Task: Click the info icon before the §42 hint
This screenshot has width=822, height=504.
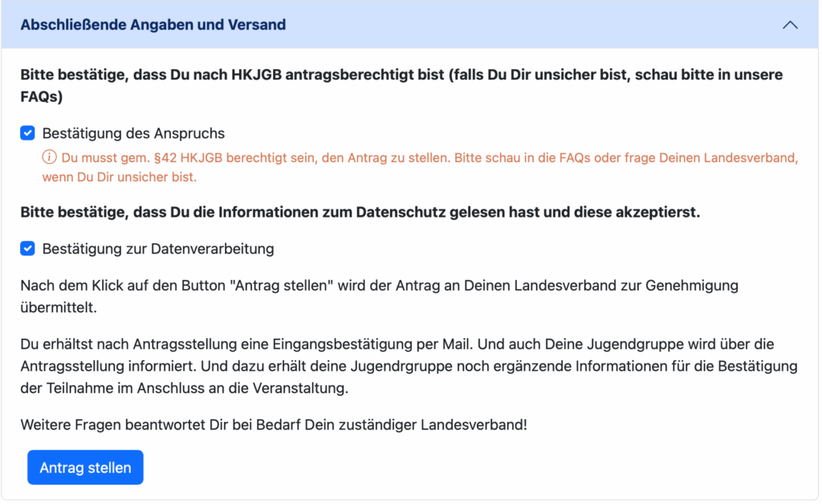Action: pyautogui.click(x=49, y=157)
